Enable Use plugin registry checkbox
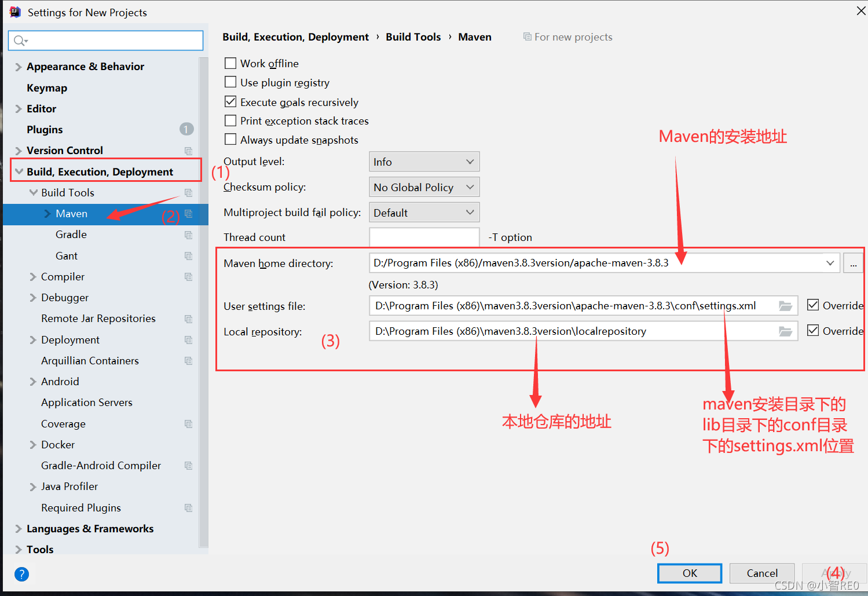The image size is (868, 596). click(230, 82)
